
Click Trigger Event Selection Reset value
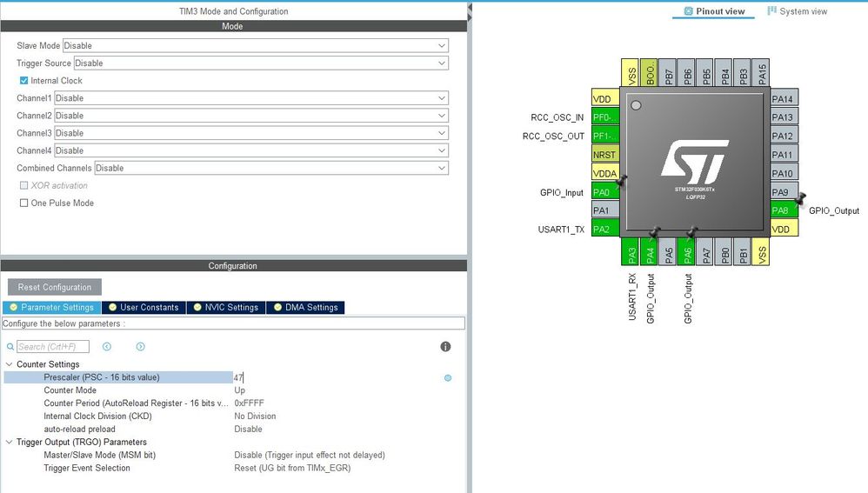(292, 468)
